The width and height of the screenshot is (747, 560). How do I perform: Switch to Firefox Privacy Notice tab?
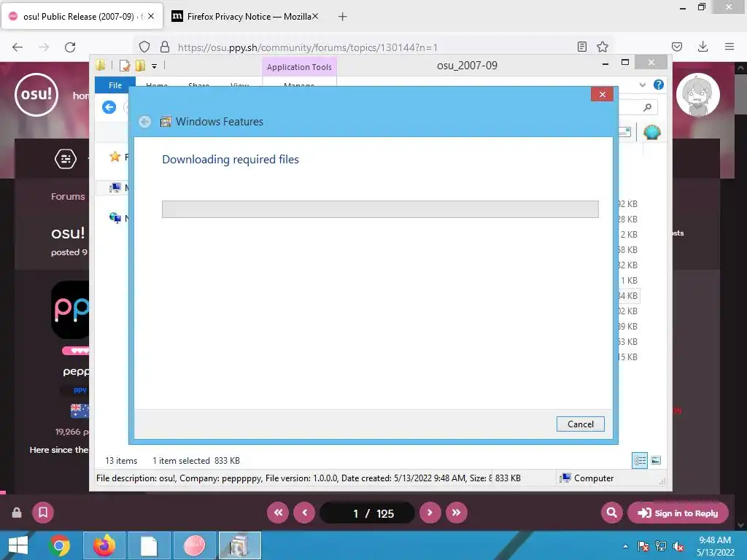[244, 16]
